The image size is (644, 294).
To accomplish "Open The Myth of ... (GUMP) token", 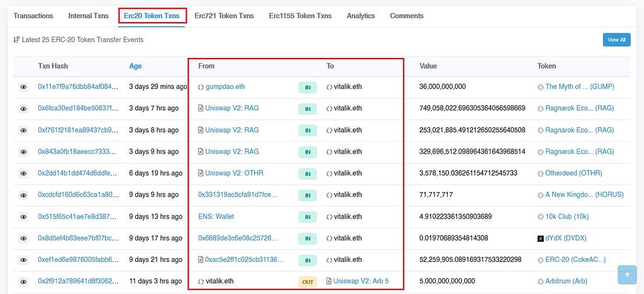I will click(x=579, y=87).
